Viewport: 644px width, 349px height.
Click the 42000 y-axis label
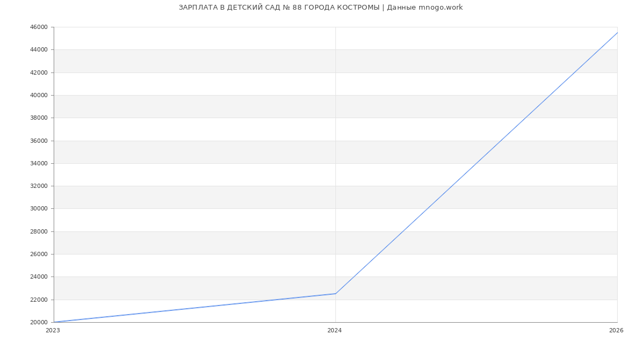point(40,72)
